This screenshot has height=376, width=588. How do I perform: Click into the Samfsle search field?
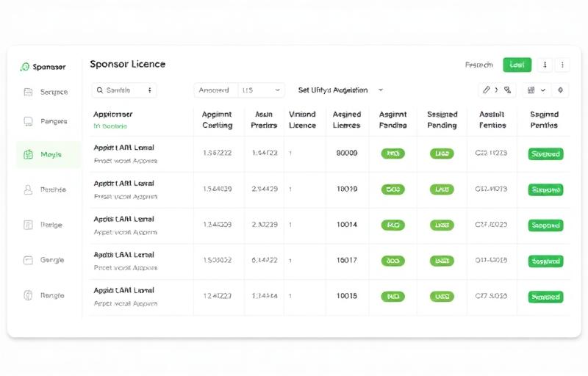coord(123,90)
